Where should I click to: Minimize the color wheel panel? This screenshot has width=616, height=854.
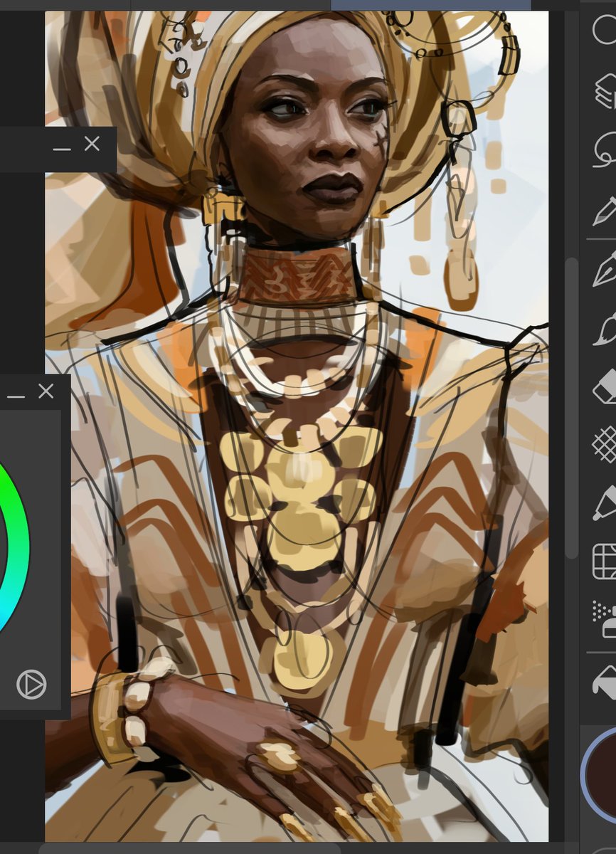pyautogui.click(x=16, y=395)
